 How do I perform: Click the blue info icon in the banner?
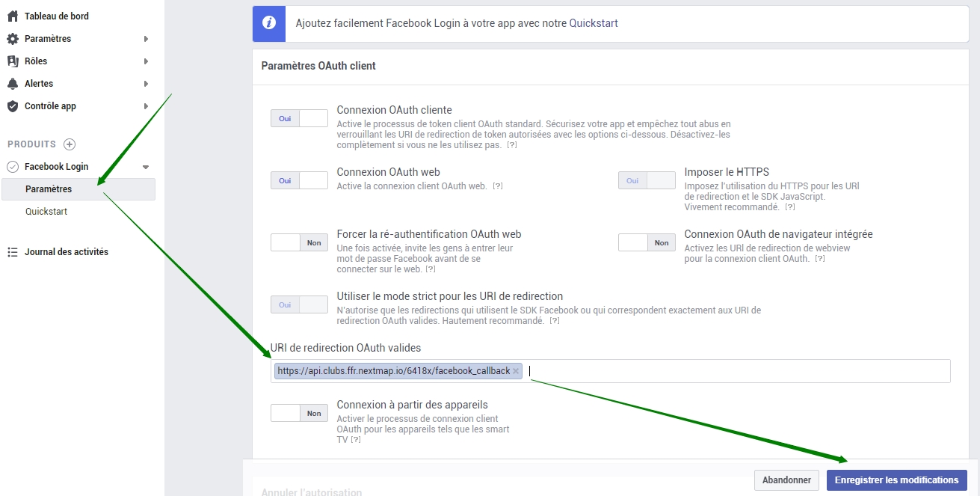268,23
